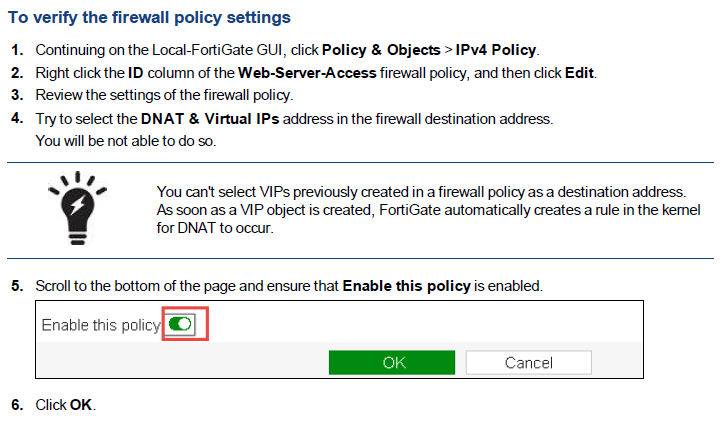The width and height of the screenshot is (727, 424).
Task: Click the heading about verifying firewall policy settings
Action: click(x=149, y=18)
